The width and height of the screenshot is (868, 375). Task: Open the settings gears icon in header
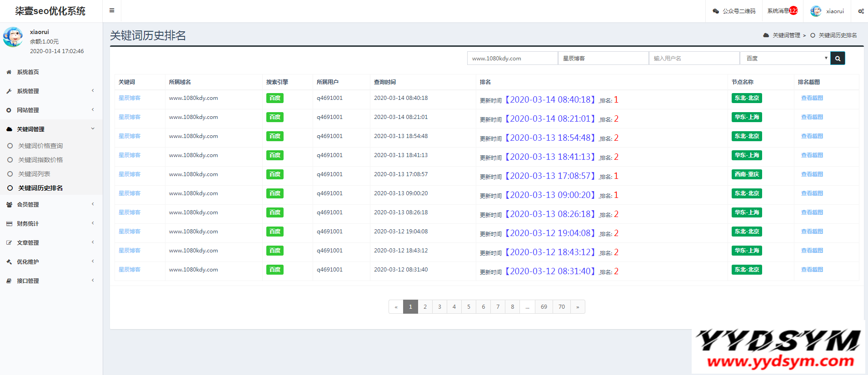click(x=861, y=11)
